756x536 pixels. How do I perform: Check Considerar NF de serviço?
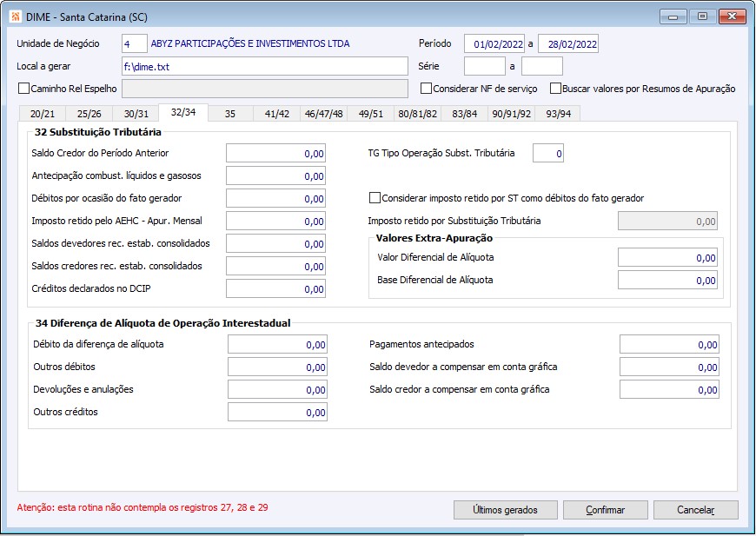(426, 89)
